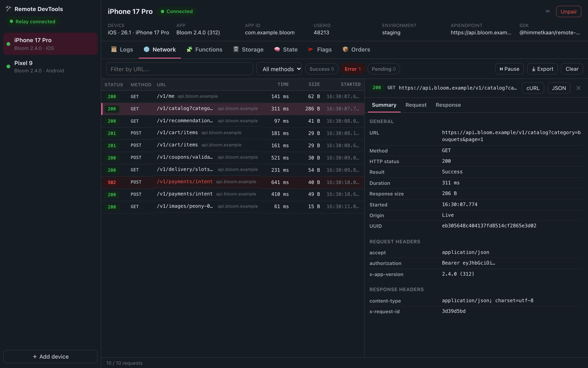588x368 pixels.
Task: Click the APIENDPOINT value in header
Action: [x=481, y=33]
